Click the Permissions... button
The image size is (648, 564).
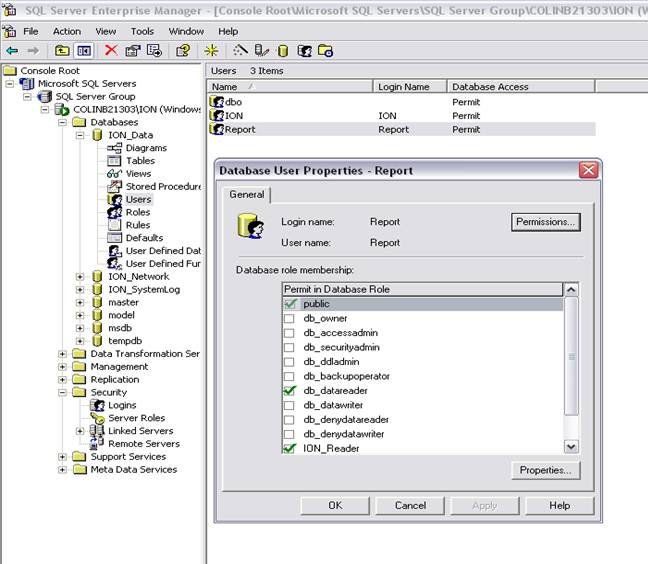coord(546,222)
